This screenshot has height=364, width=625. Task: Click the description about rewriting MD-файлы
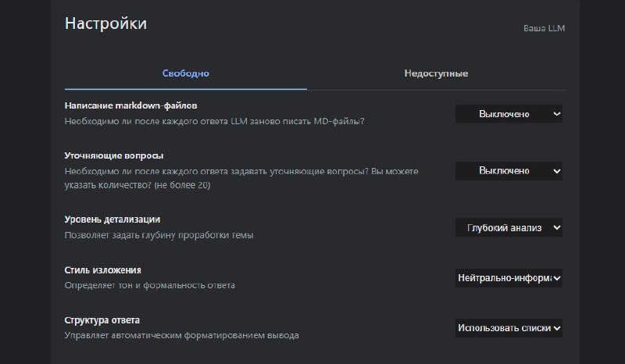point(214,121)
